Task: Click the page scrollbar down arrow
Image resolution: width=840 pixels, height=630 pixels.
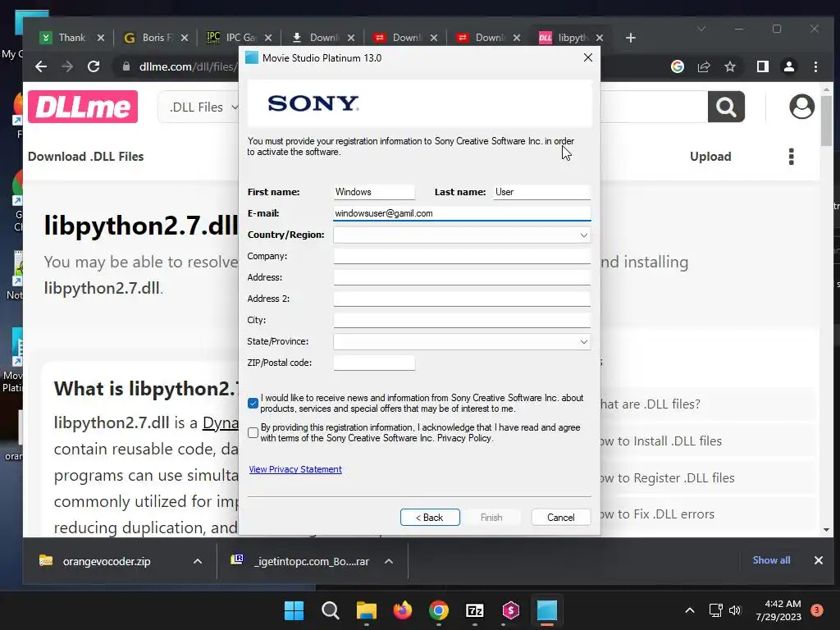Action: 826,530
